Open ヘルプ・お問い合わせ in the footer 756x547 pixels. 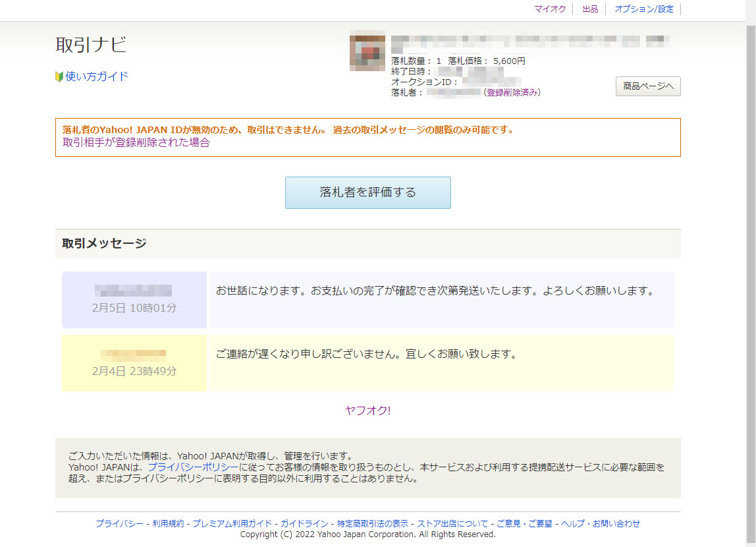click(600, 524)
